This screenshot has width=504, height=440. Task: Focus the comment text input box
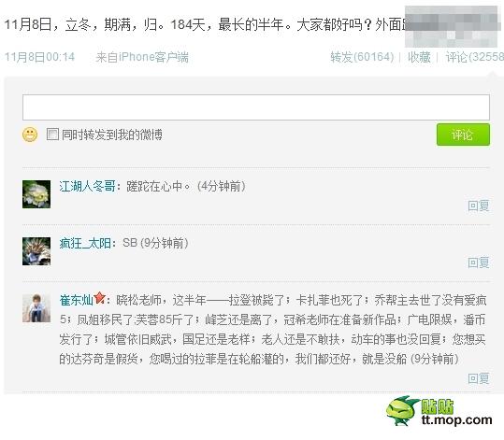point(256,107)
